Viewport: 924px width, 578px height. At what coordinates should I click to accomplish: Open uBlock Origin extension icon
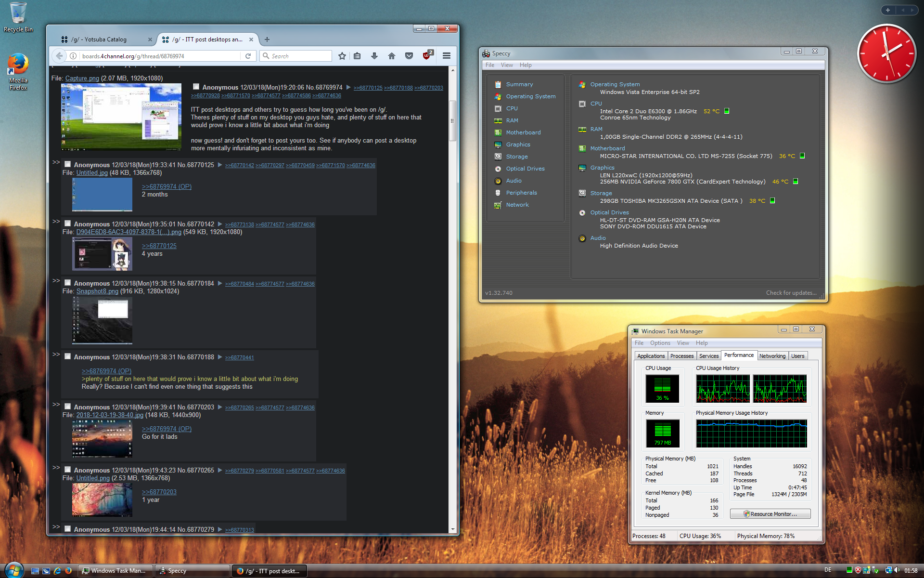(427, 55)
